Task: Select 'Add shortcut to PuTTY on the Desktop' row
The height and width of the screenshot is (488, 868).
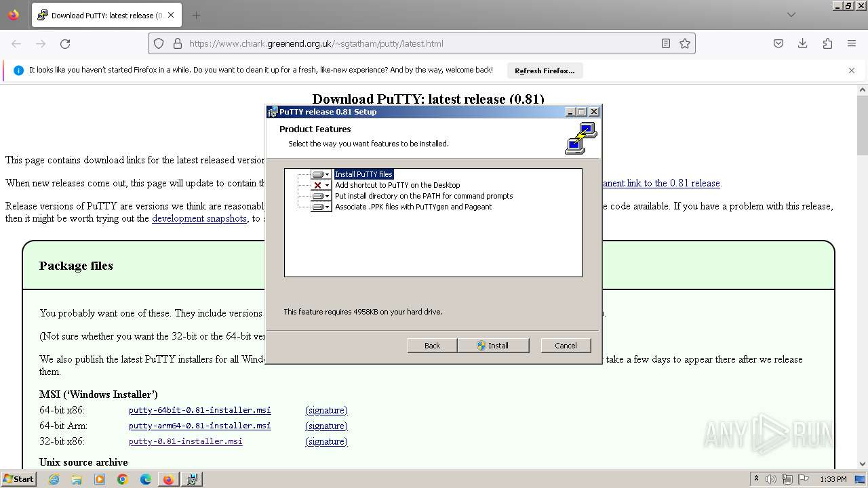Action: tap(397, 185)
